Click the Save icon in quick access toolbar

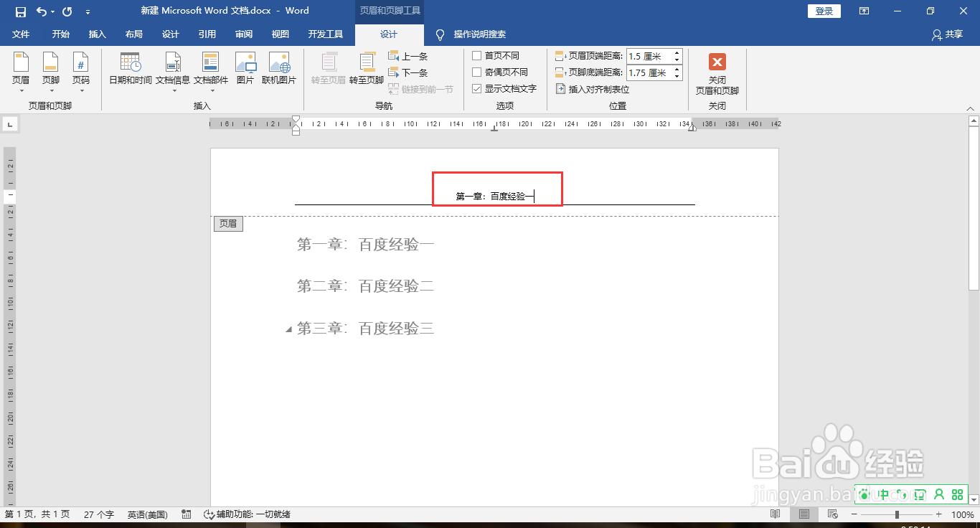(21, 11)
